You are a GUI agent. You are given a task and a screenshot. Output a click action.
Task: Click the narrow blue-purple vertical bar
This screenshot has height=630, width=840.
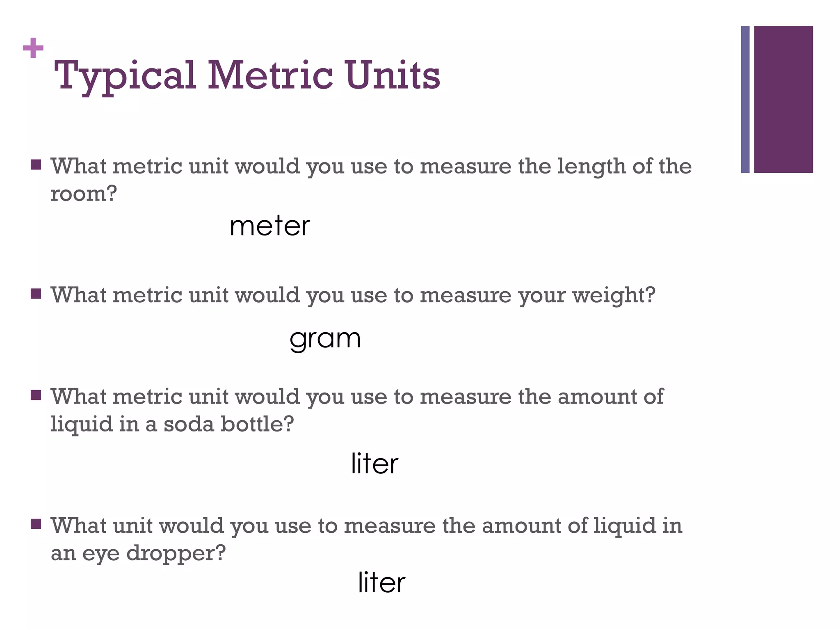(x=745, y=99)
